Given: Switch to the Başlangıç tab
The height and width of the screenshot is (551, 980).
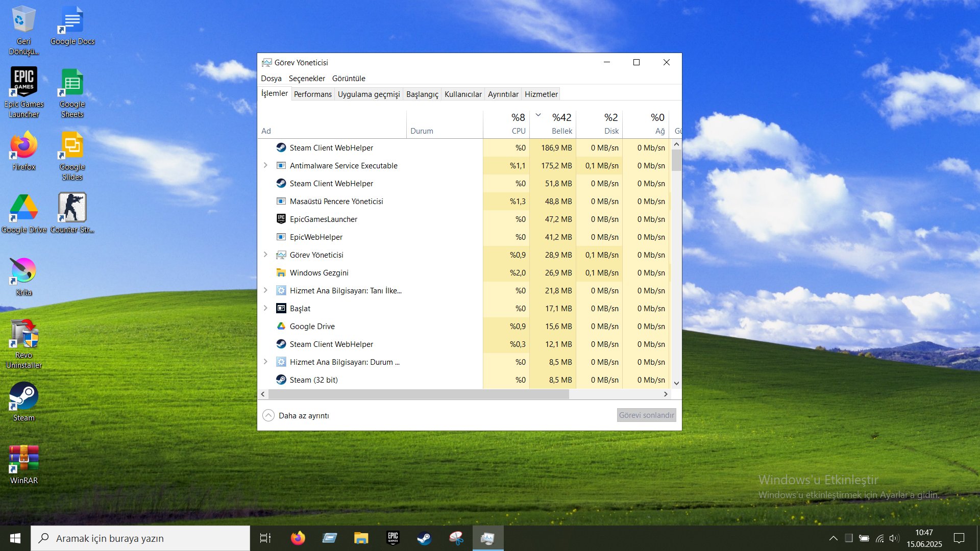Looking at the screenshot, I should point(422,94).
